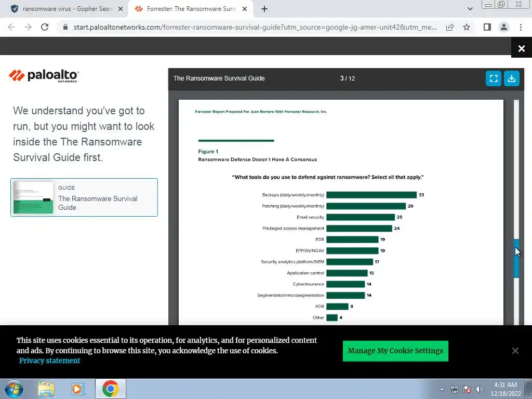Bookmark this page with star icon
This screenshot has width=532, height=399.
[467, 27]
